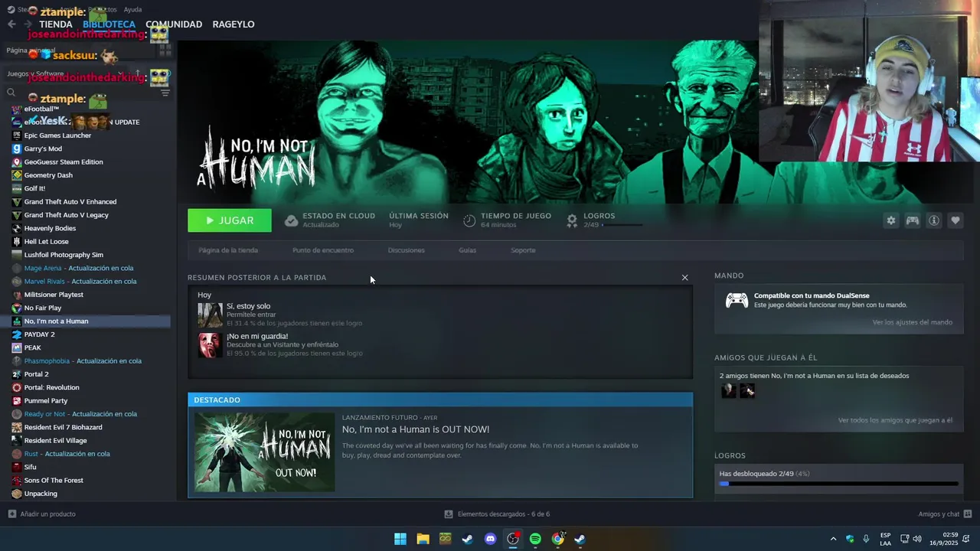Screen dimensions: 980x551
Task: Select Sons Of The Forest in library
Action: [54, 481]
